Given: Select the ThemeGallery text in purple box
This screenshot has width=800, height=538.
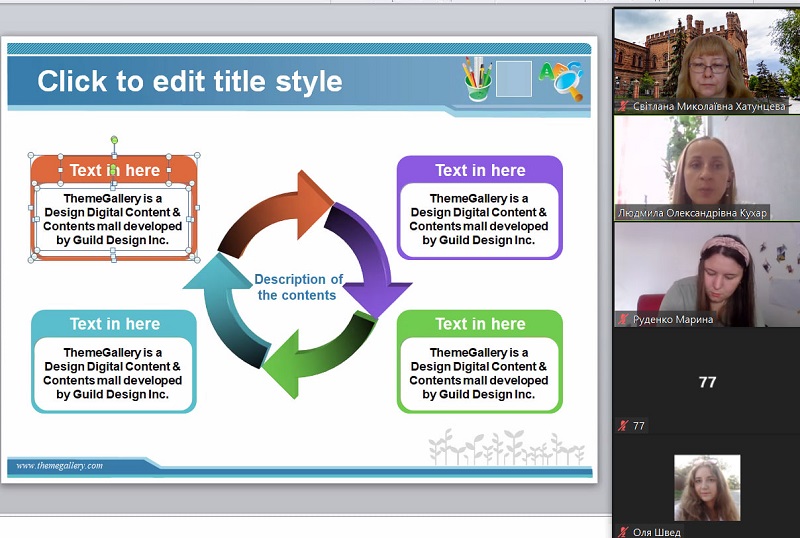Looking at the screenshot, I should point(479,219).
